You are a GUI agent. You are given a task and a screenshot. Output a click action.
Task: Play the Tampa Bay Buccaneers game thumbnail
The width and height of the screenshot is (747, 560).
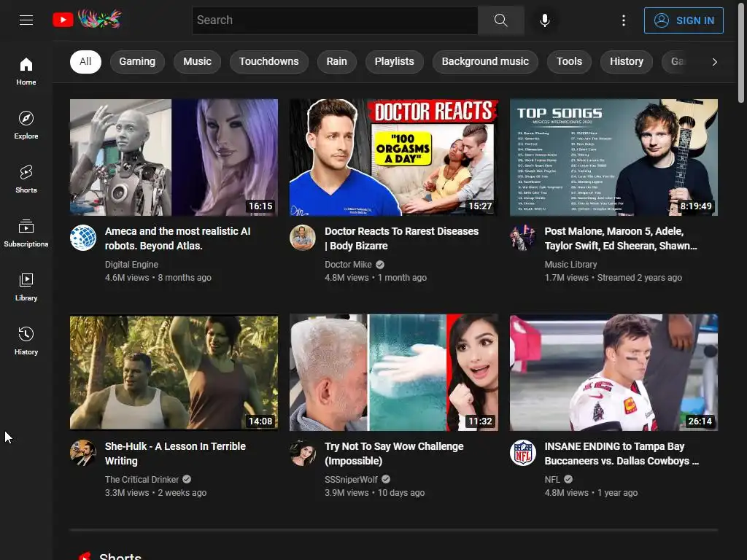614,373
